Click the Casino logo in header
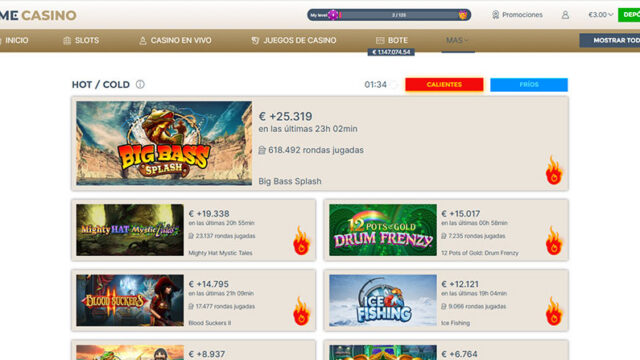Screen dimensions: 640x360 pos(38,16)
